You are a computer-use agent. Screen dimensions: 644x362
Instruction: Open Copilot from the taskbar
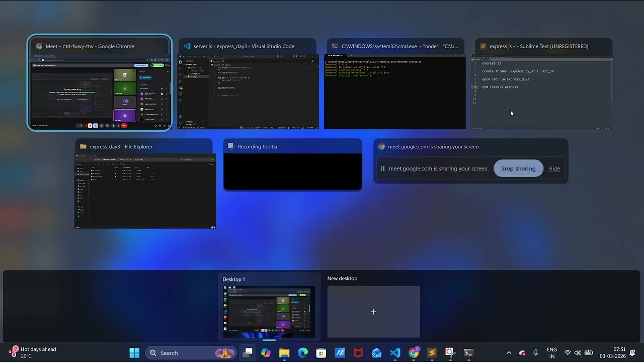click(x=266, y=353)
